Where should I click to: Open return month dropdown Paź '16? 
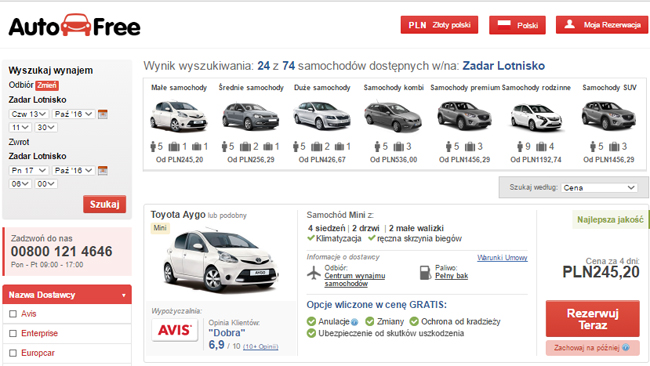click(x=74, y=170)
